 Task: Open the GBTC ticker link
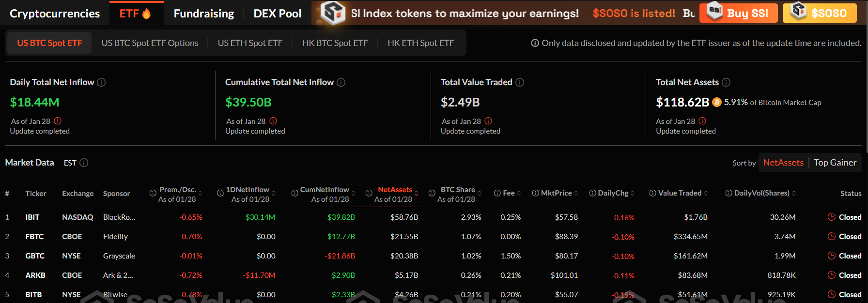(35, 256)
